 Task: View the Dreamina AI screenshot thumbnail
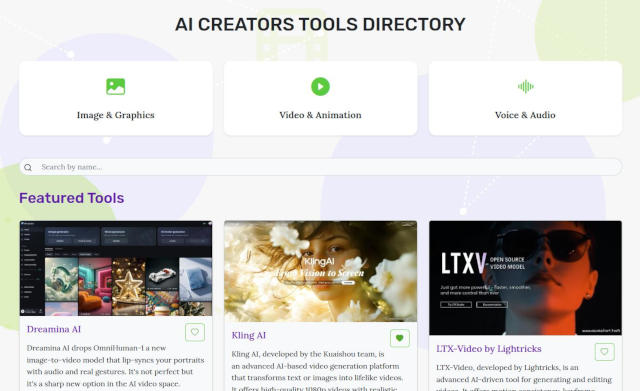coord(116,269)
